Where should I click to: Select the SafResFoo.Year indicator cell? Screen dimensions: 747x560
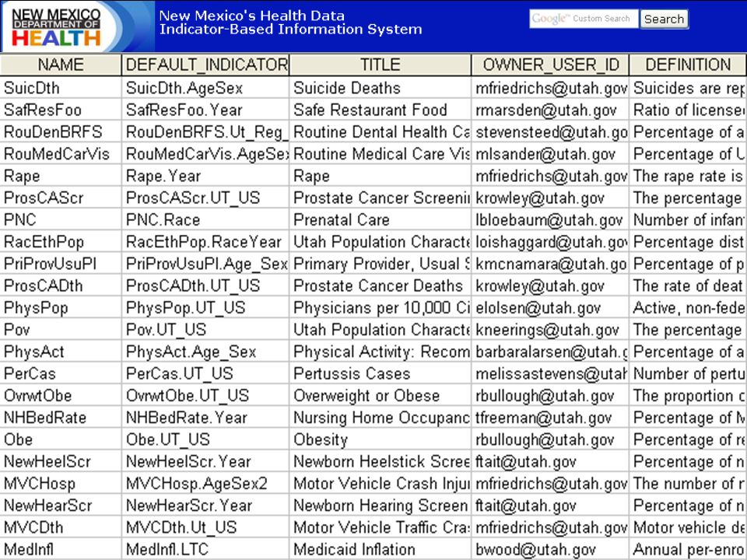tap(205, 110)
